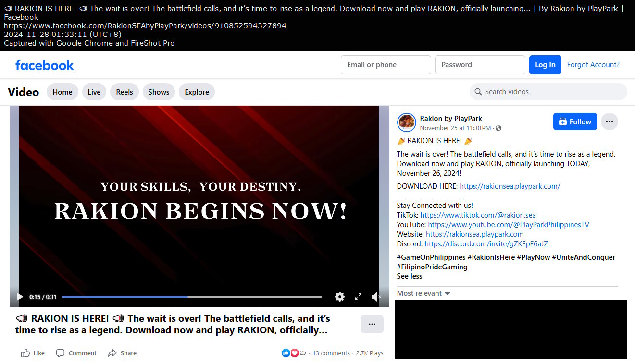This screenshot has width=635, height=364.
Task: Go to Video Home tab
Action: [62, 92]
